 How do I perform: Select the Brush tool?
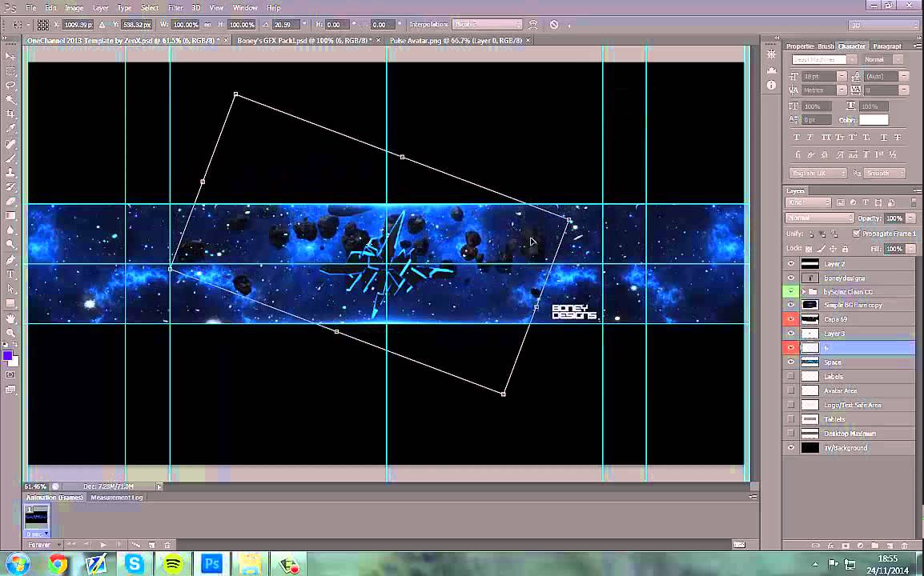(10, 158)
